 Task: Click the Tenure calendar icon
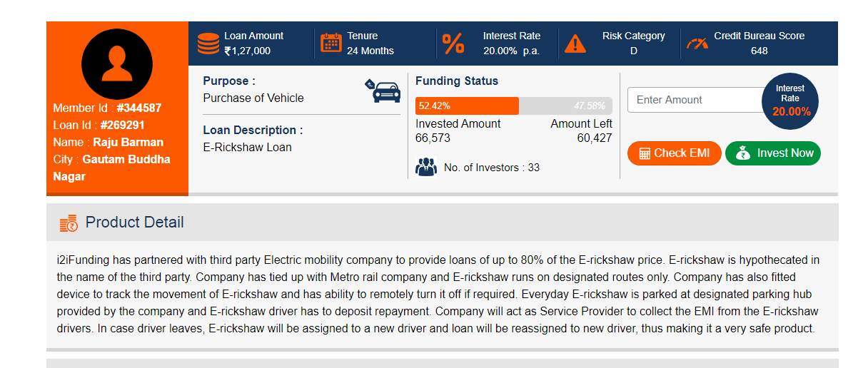pyautogui.click(x=331, y=43)
